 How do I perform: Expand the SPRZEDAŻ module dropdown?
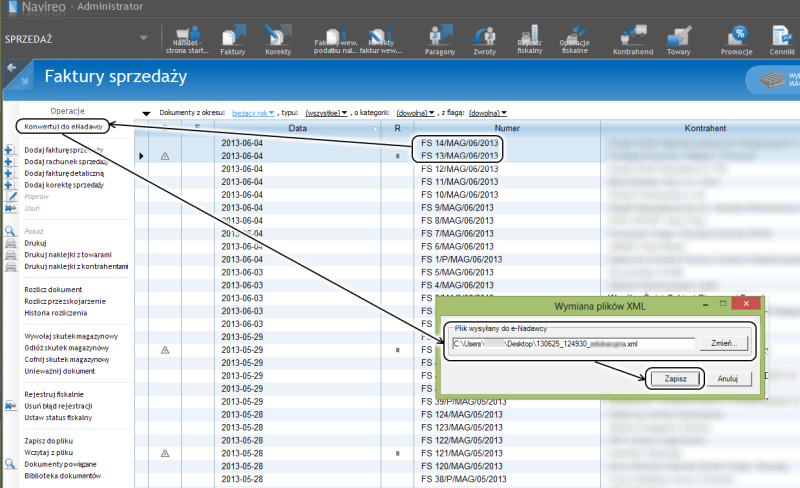pos(143,39)
